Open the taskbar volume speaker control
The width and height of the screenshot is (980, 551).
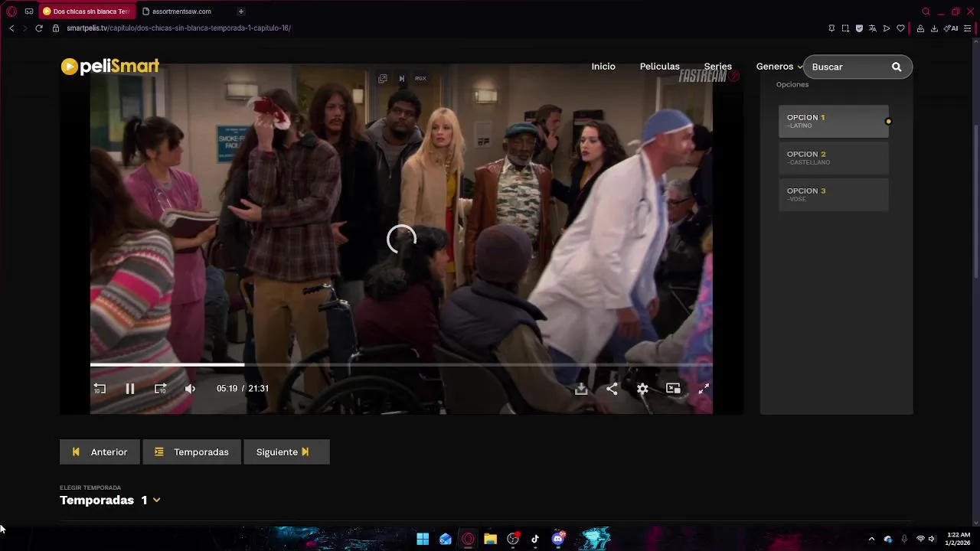click(932, 539)
